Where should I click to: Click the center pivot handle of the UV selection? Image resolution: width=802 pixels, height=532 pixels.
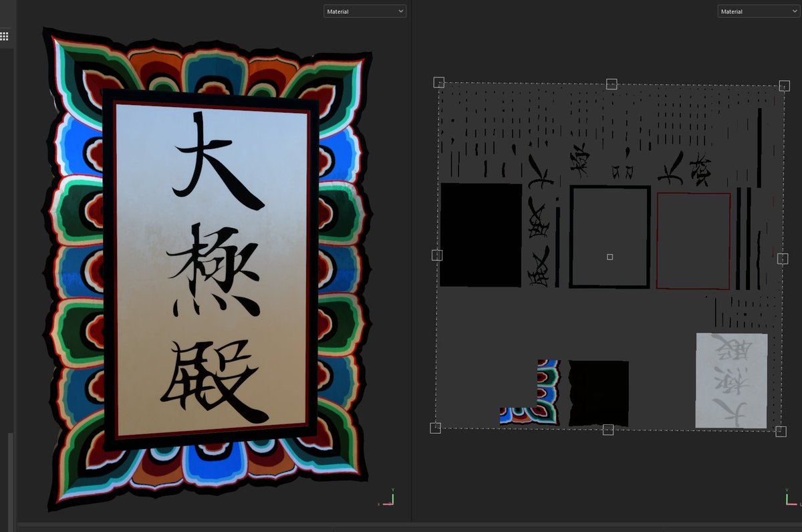[609, 256]
